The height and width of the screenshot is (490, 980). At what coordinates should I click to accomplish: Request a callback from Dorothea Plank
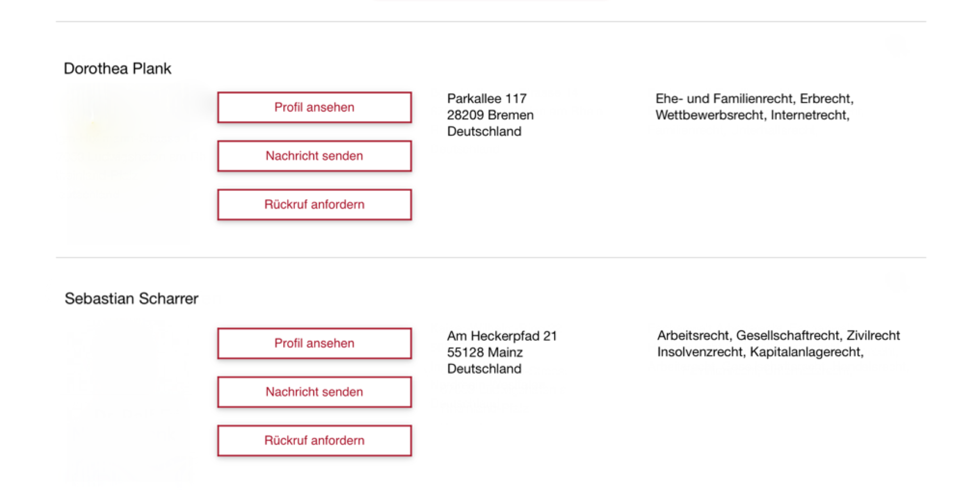[314, 205]
